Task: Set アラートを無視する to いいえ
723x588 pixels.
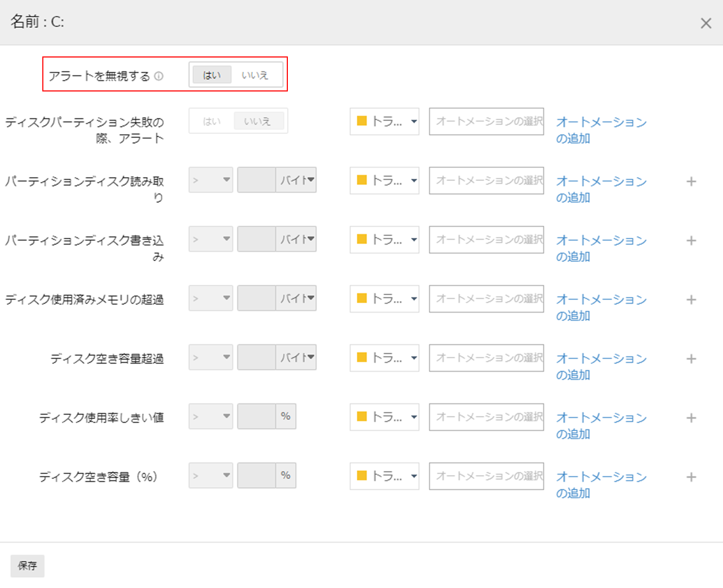Action: tap(255, 75)
